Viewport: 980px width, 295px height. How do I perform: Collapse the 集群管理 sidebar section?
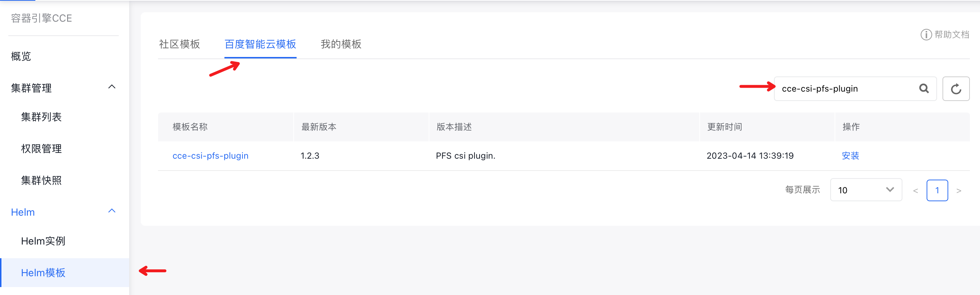[112, 87]
